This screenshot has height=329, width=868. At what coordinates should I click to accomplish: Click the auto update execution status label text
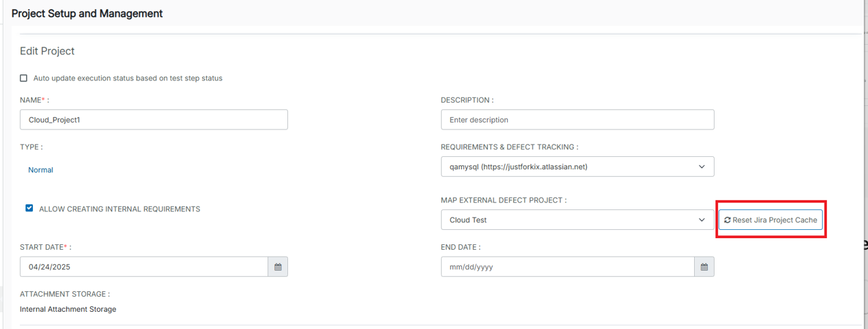128,78
